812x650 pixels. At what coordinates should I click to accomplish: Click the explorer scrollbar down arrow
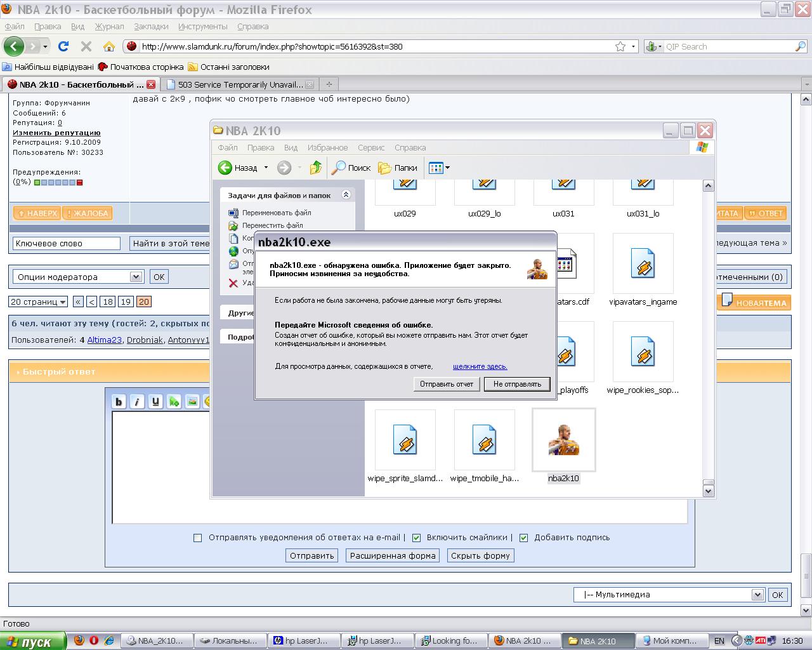click(709, 491)
